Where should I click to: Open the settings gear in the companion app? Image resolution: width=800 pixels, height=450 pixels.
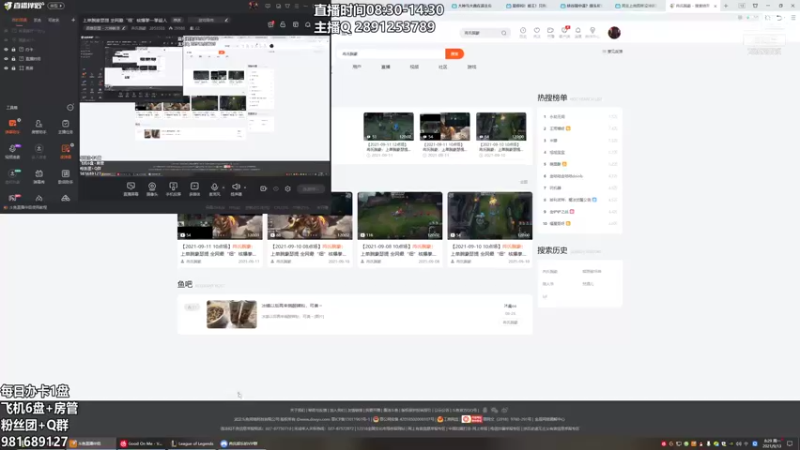pos(288,189)
